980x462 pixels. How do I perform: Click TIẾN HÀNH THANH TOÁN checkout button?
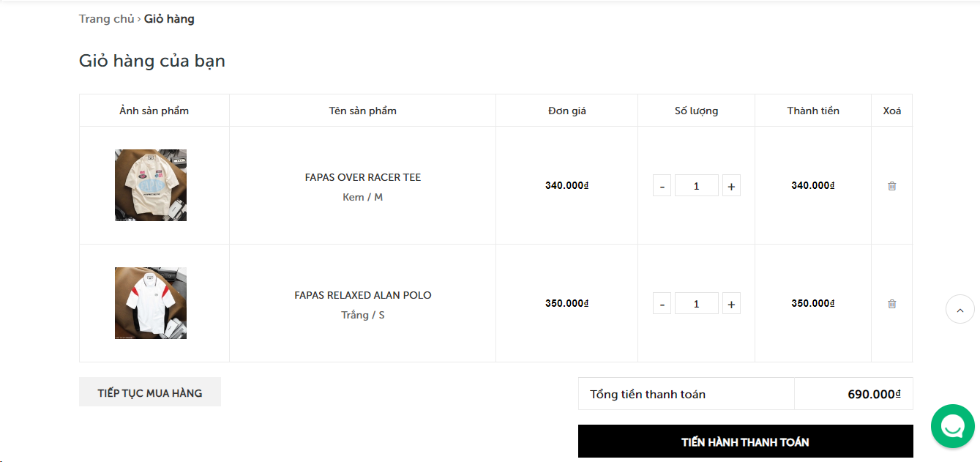tap(746, 441)
